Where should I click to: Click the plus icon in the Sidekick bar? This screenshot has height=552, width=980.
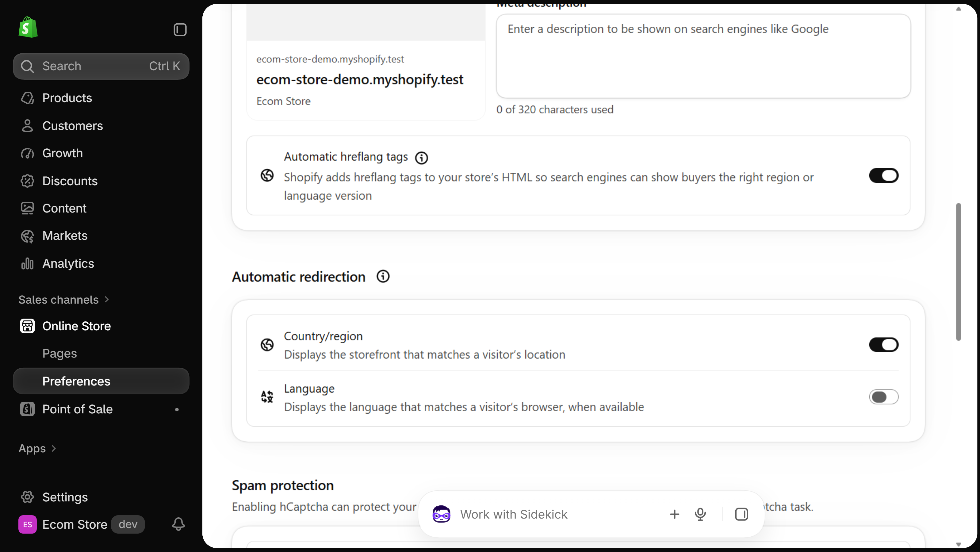675,514
